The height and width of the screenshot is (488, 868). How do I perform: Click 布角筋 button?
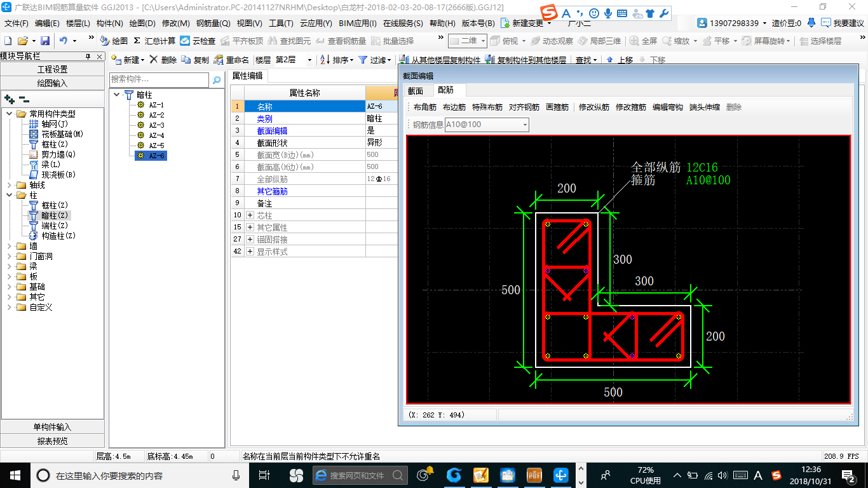click(425, 107)
